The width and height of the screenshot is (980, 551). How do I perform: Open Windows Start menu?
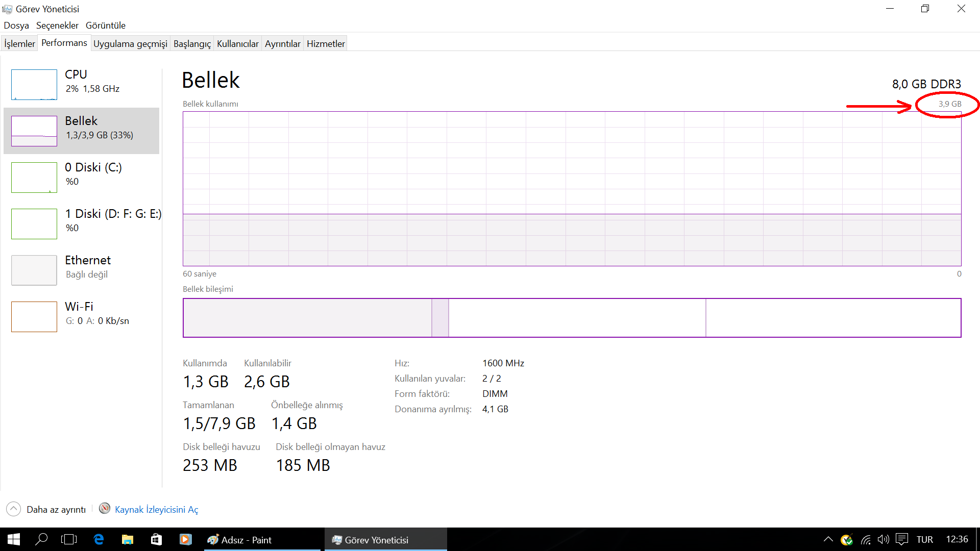click(x=14, y=539)
